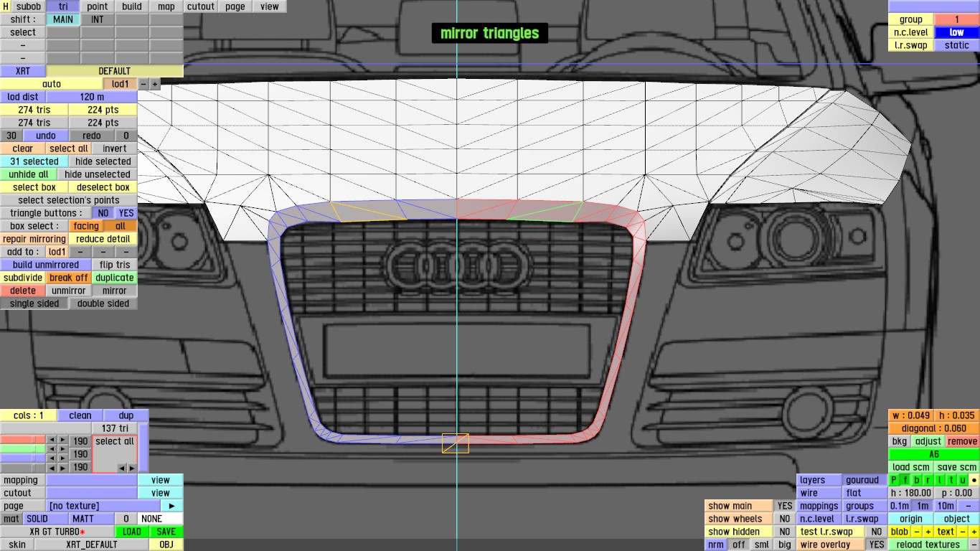980x551 pixels.
Task: Click the black dot button beside view letters
Action: point(974,480)
